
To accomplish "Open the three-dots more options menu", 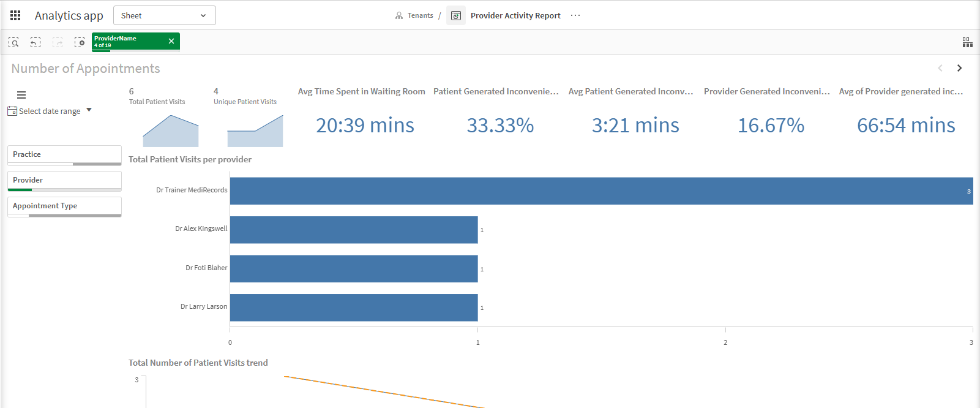I will (575, 15).
